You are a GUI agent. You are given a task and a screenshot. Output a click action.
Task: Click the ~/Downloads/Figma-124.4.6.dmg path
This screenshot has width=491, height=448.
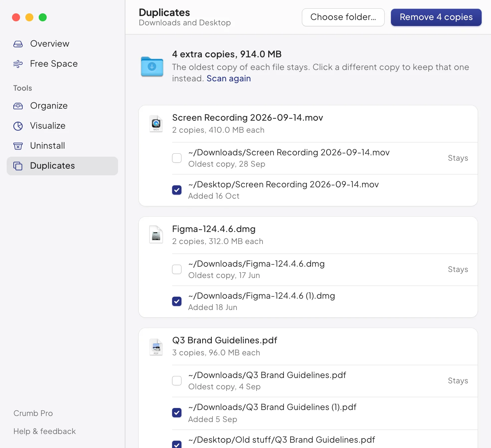[x=257, y=264]
